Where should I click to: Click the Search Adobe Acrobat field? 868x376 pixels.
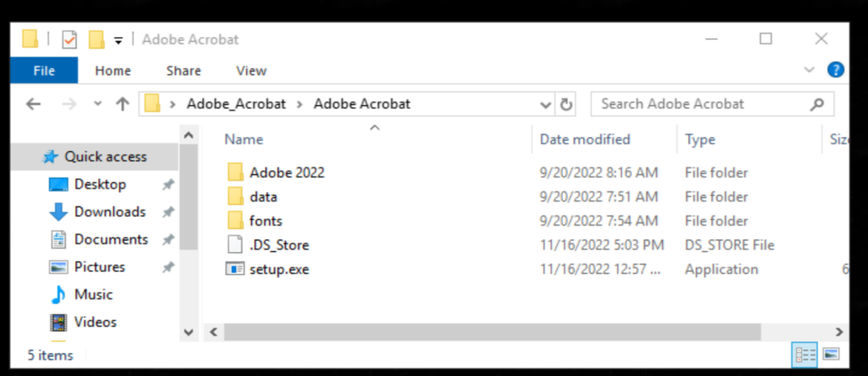712,104
